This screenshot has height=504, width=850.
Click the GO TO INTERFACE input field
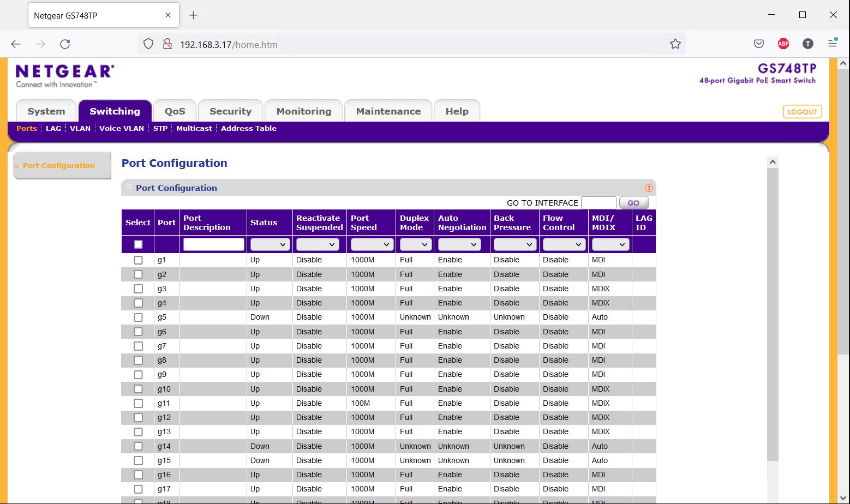(x=598, y=203)
